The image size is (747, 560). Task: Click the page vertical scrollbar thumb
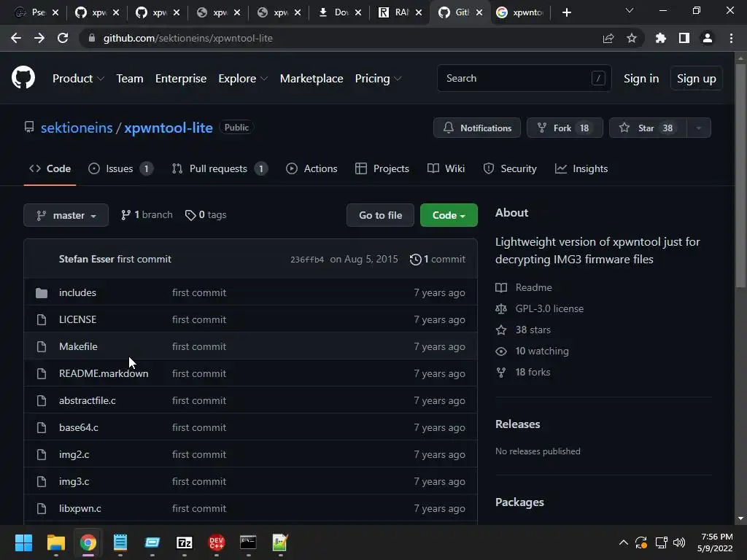740,176
